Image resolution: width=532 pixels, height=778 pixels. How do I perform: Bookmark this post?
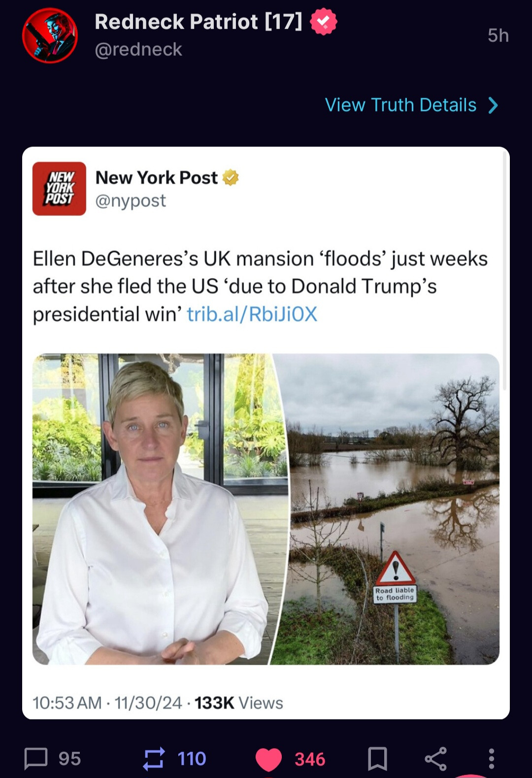pyautogui.click(x=377, y=758)
